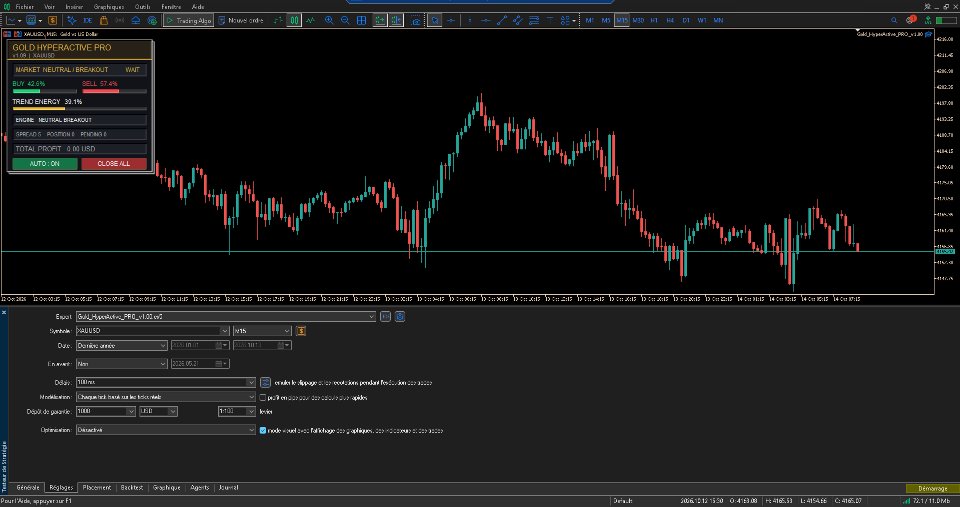This screenshot has height=507, width=960.
Task: Open the IDE MetaEditor button
Action: tap(87, 20)
